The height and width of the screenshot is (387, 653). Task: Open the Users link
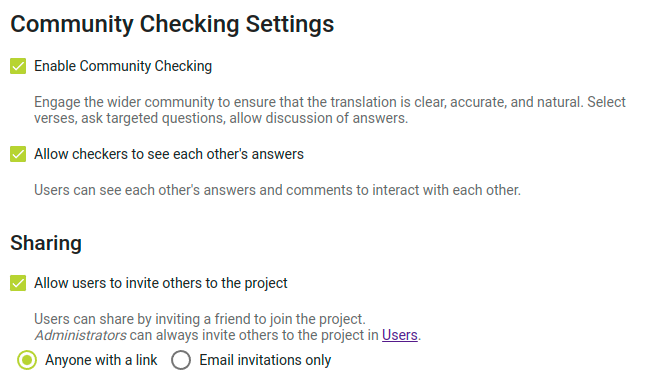pos(400,335)
